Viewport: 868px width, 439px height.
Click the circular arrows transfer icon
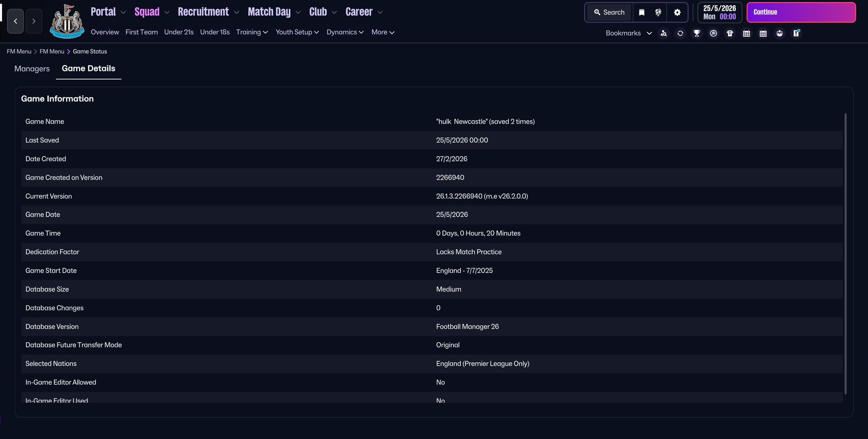click(680, 33)
